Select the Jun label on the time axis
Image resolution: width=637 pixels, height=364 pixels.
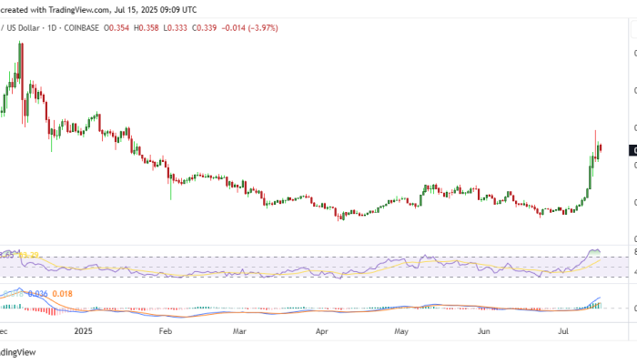481,333
